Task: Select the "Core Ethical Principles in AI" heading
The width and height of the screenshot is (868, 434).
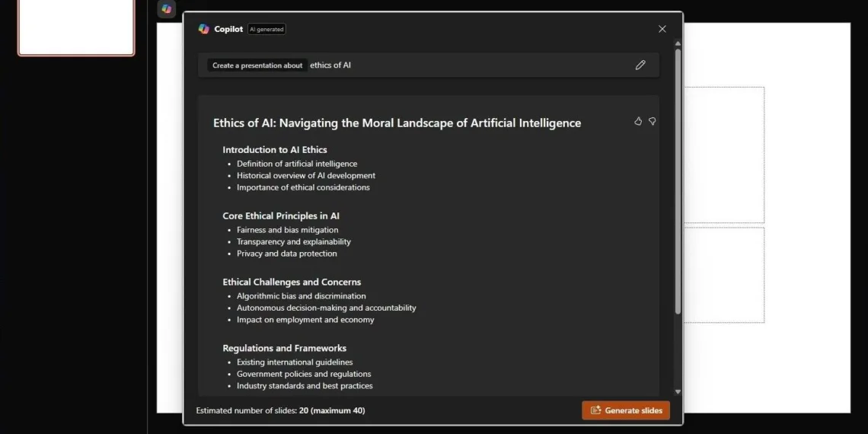Action: (x=281, y=216)
